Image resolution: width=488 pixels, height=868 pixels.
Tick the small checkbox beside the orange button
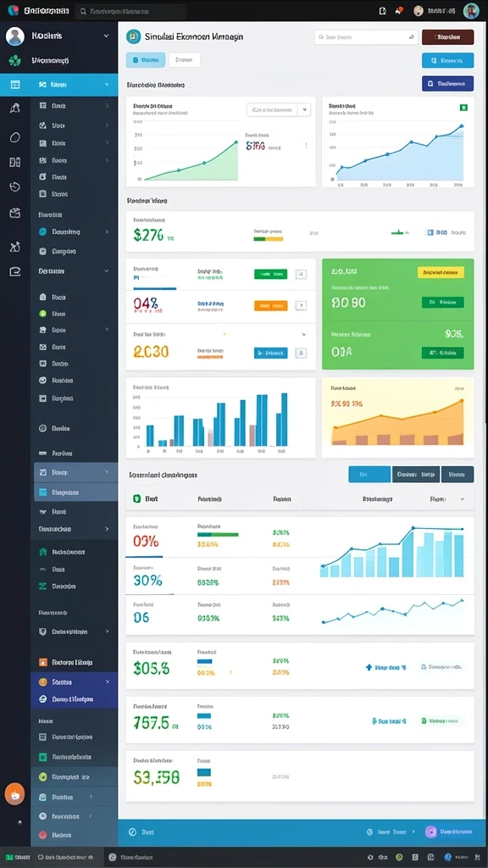(301, 305)
